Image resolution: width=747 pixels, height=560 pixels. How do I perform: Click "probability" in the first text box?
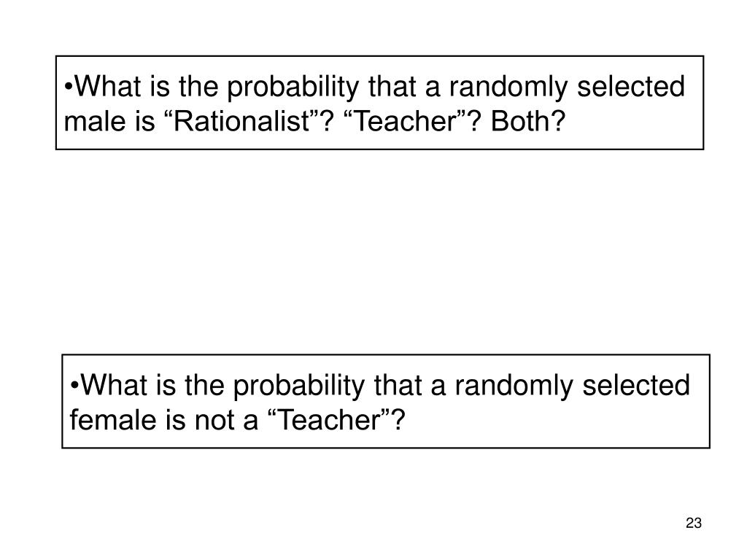293,87
